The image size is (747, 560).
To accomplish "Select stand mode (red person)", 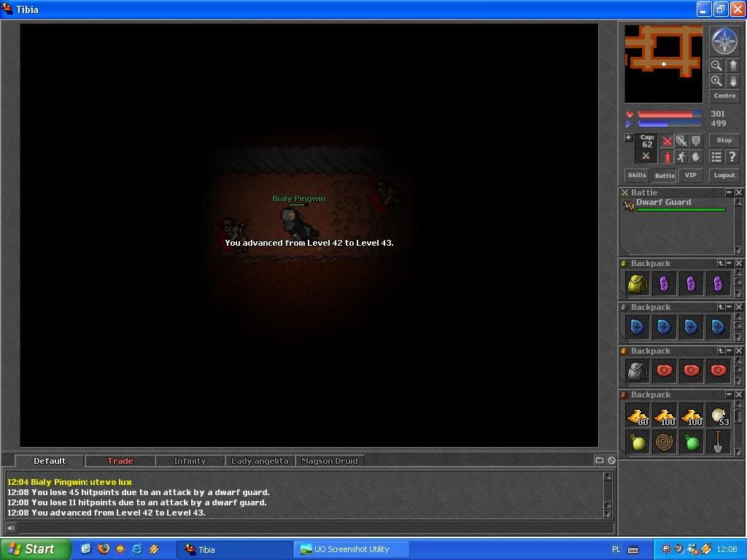I will (667, 157).
